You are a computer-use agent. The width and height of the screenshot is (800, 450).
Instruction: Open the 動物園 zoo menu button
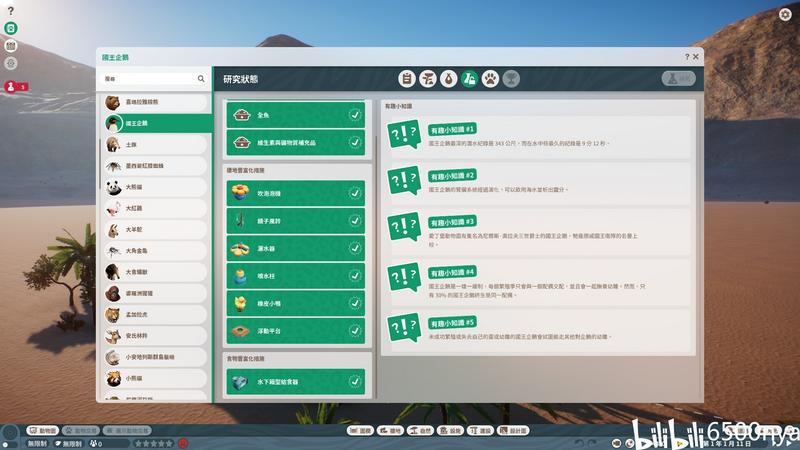(x=43, y=431)
